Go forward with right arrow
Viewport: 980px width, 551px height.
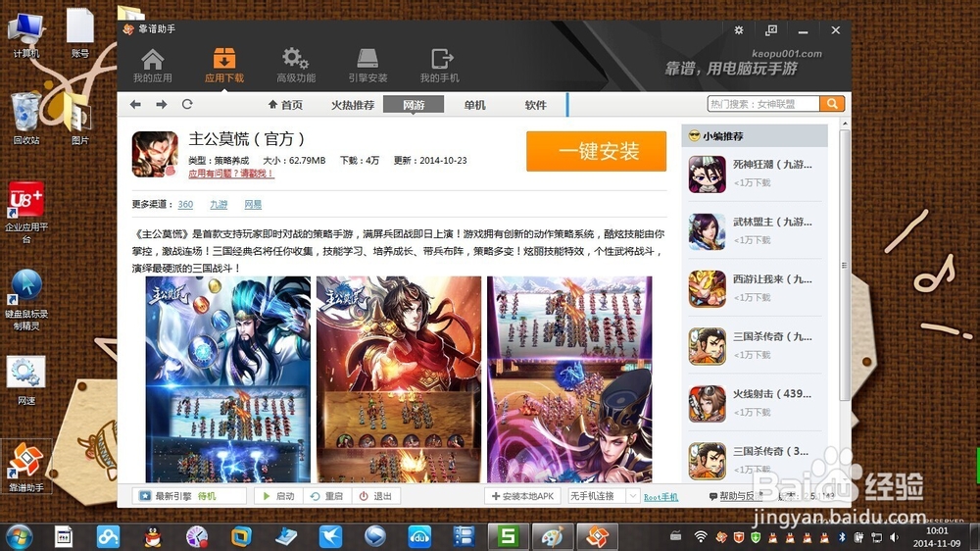[x=162, y=105]
